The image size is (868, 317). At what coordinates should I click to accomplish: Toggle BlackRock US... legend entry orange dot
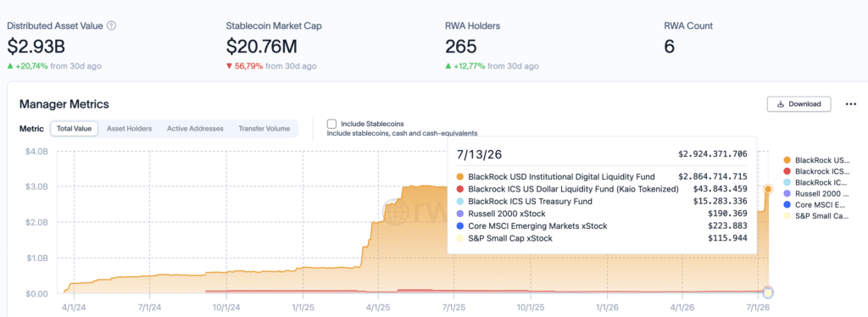coord(787,160)
